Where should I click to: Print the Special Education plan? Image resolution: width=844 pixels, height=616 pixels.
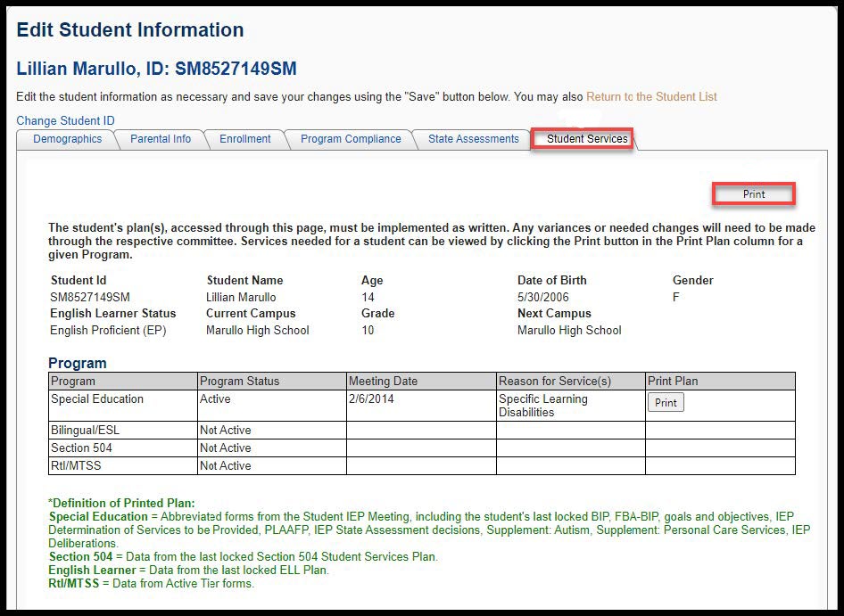pyautogui.click(x=666, y=403)
